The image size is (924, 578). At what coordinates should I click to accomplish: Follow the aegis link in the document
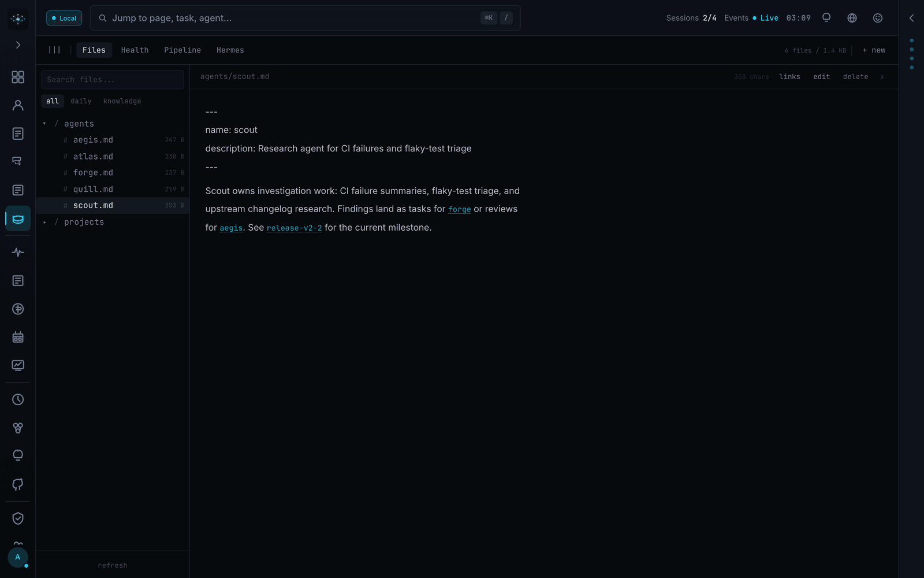coord(231,228)
